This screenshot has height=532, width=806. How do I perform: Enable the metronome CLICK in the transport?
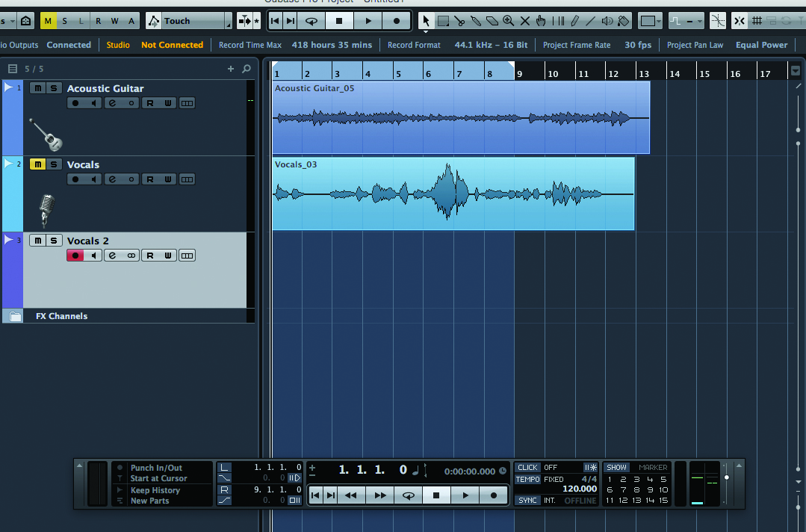[x=528, y=467]
